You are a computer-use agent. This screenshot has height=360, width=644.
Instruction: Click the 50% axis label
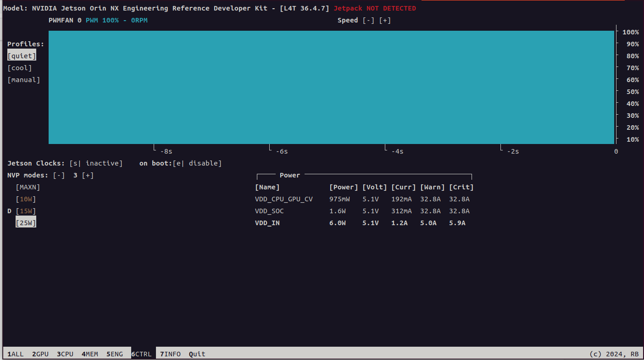click(633, 92)
